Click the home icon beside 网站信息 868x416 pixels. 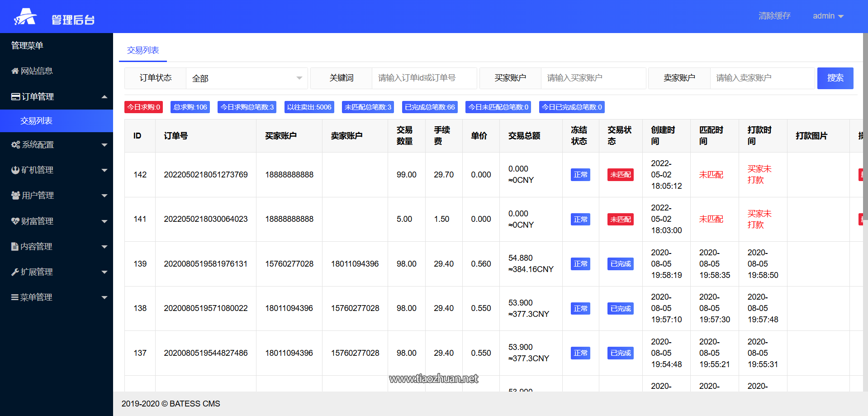(15, 71)
